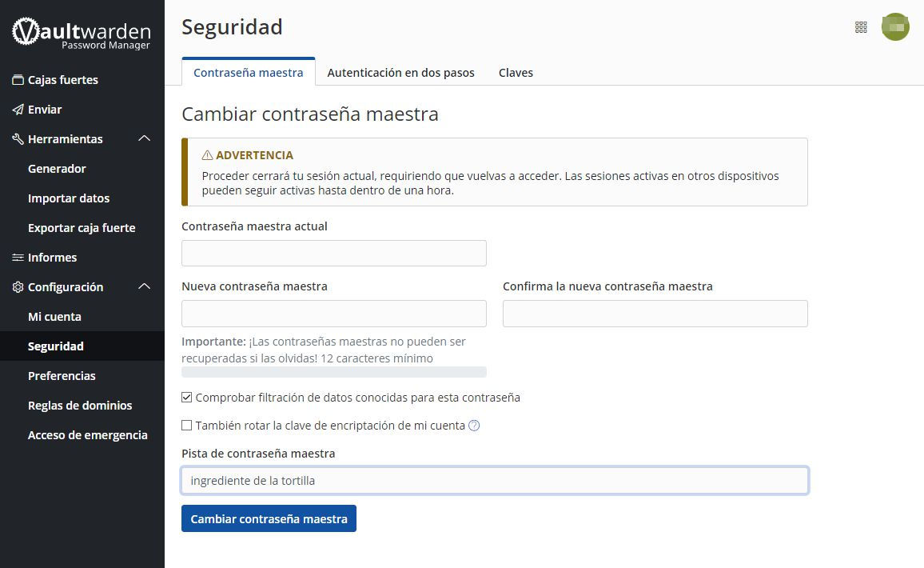Image resolution: width=924 pixels, height=568 pixels.
Task: Enable También rotar la clave checkbox
Action: point(187,426)
